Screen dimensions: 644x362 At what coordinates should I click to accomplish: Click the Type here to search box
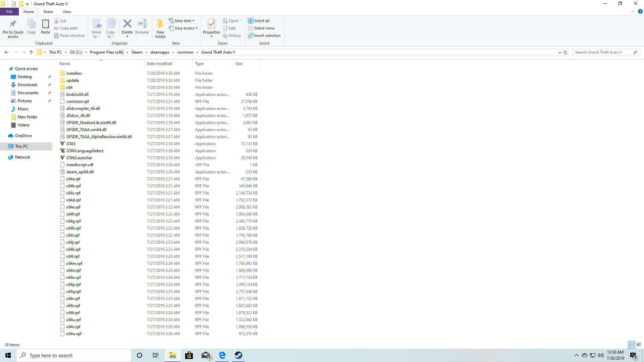74,355
